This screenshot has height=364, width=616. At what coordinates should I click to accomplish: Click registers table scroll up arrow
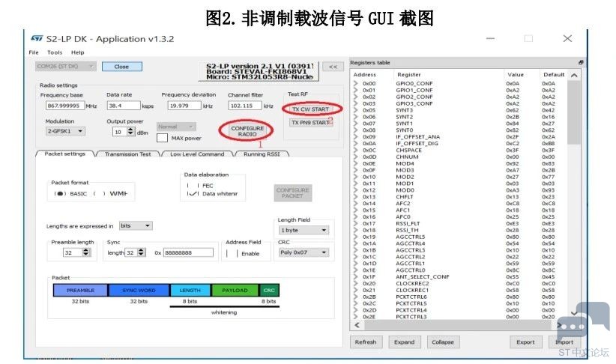[x=574, y=75]
